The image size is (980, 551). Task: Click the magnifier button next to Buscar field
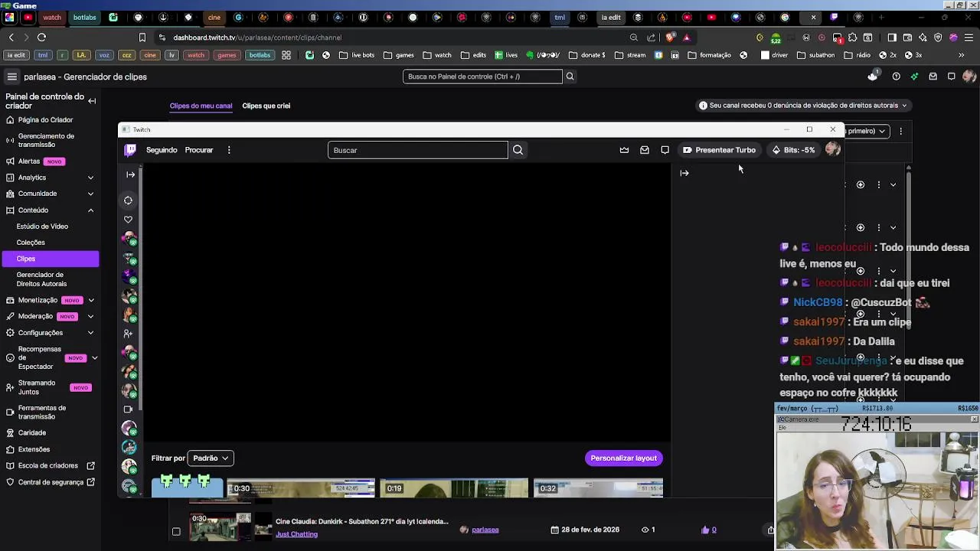518,150
